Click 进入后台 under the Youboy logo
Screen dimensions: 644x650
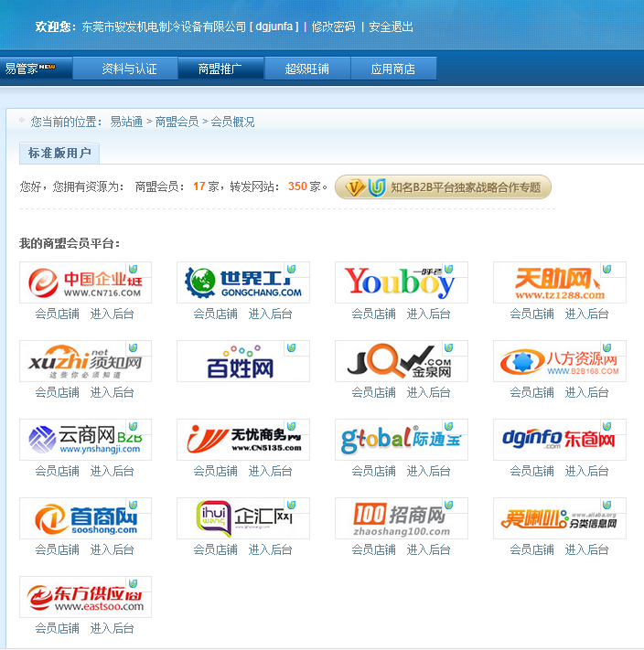[x=428, y=314]
